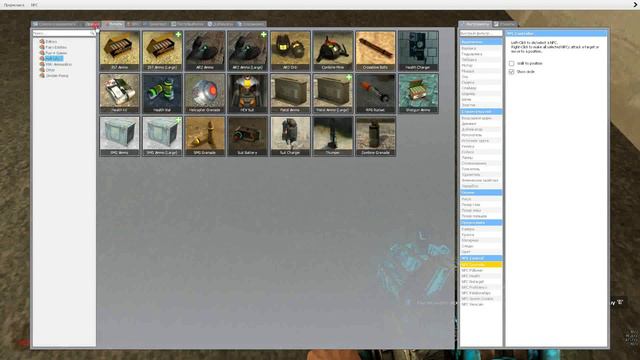Spawn the Health Charger entity
This screenshot has width=640, height=360.
tap(418, 51)
